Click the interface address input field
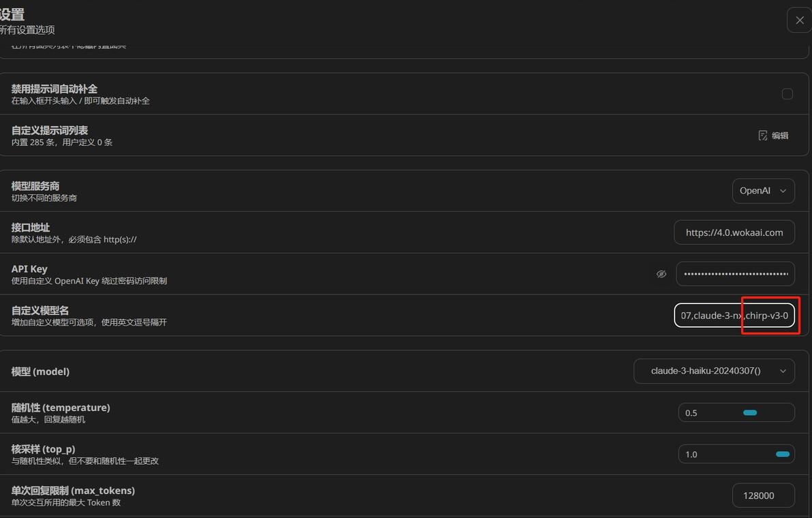 [734, 232]
